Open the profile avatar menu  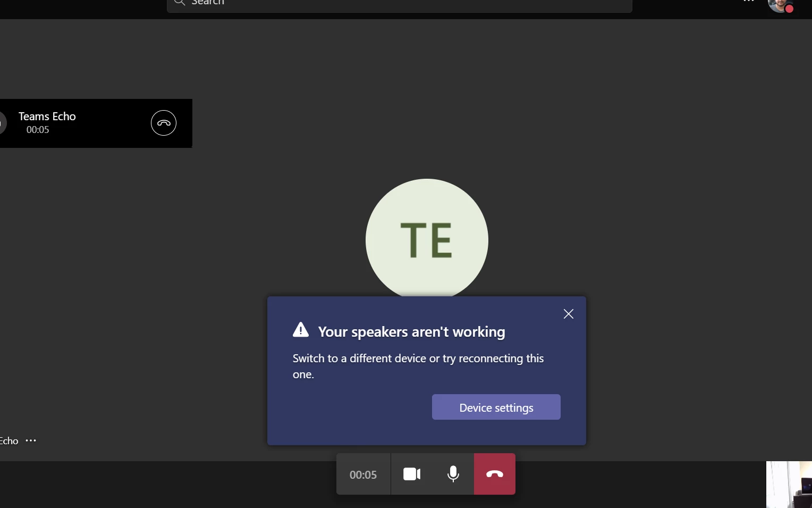[x=780, y=4]
